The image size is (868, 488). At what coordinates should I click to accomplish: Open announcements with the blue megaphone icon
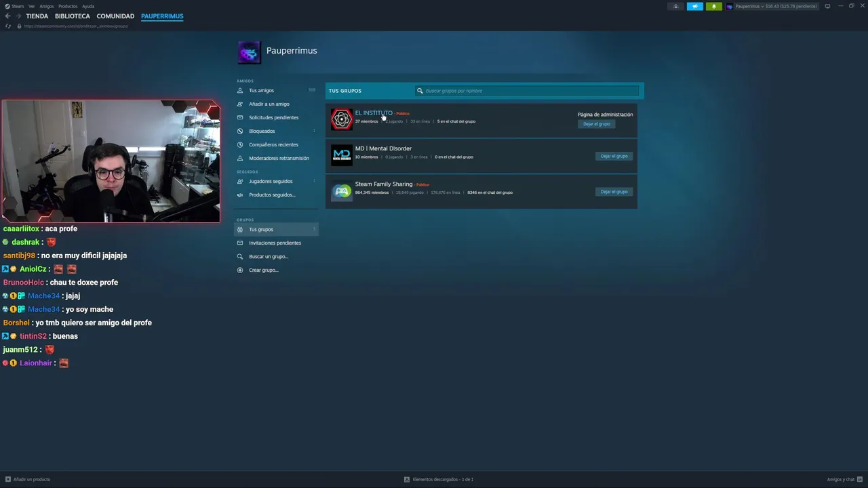coord(694,6)
